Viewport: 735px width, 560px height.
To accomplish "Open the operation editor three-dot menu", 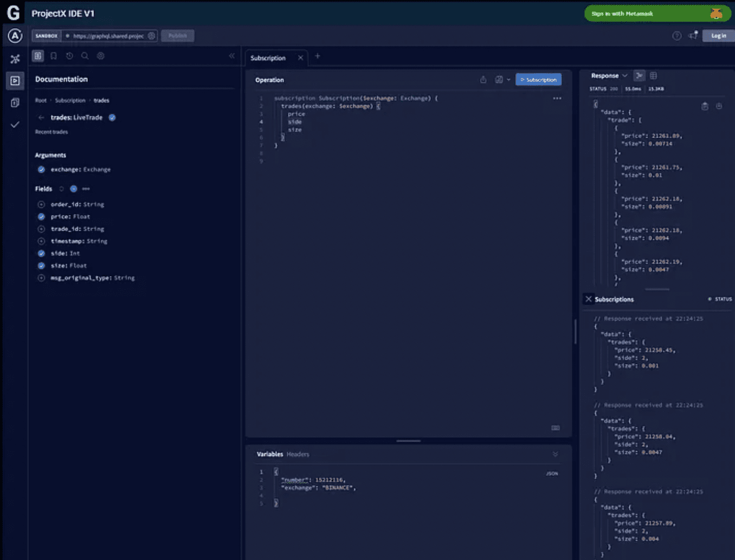I will click(557, 98).
